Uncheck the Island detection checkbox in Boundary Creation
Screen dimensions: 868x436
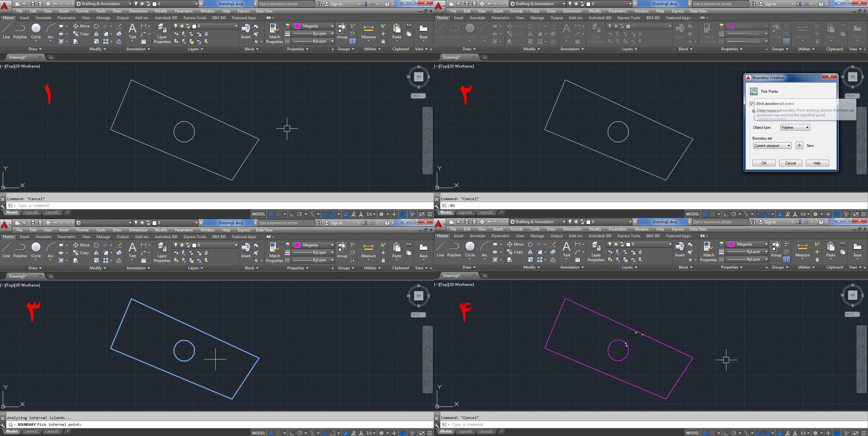(x=751, y=104)
